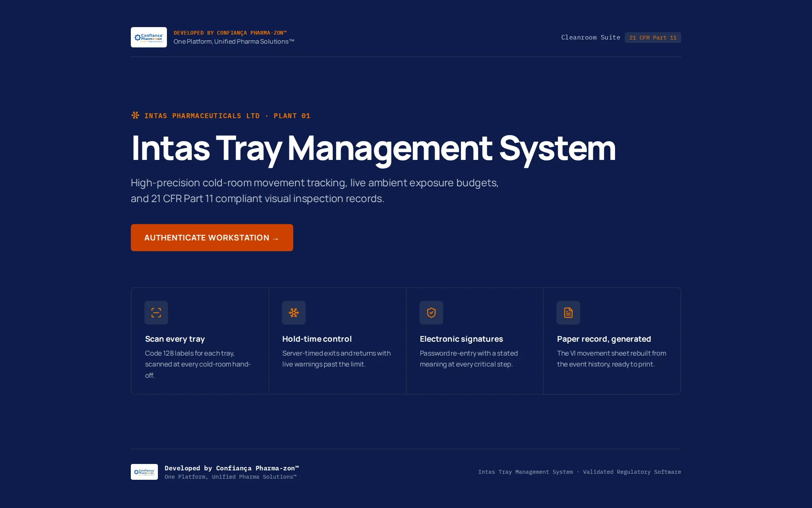This screenshot has width=812, height=508.
Task: Click the 21 CFR Part 11 badge
Action: tap(653, 38)
